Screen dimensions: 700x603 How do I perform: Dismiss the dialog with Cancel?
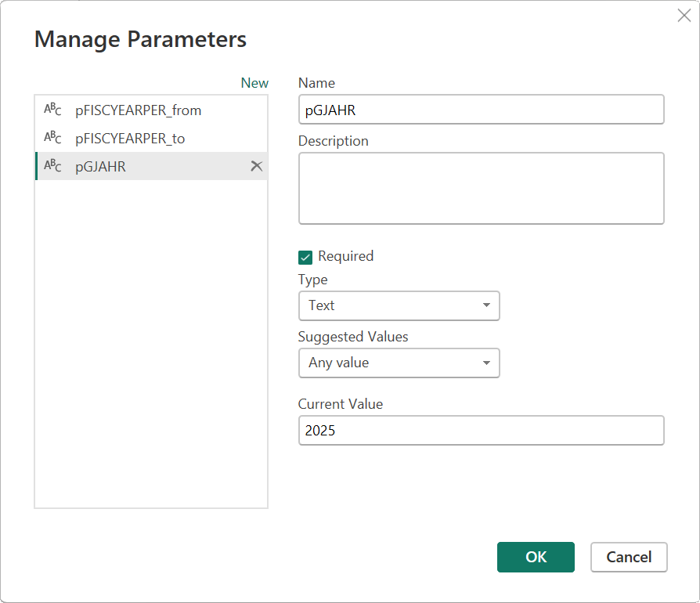pyautogui.click(x=629, y=557)
